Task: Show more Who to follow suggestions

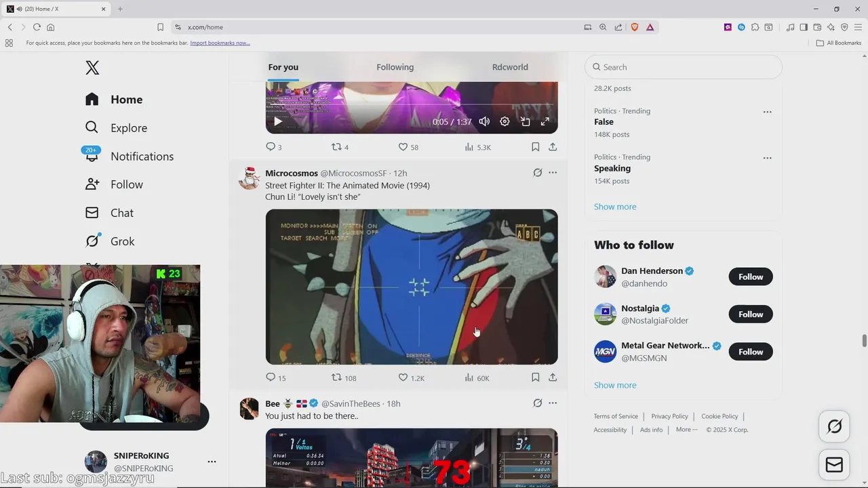Action: click(x=615, y=385)
